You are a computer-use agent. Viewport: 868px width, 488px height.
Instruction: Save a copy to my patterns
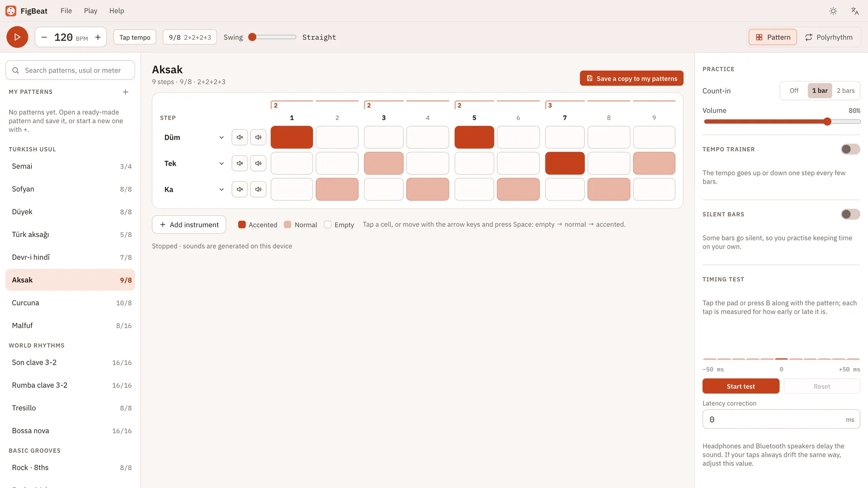[632, 79]
